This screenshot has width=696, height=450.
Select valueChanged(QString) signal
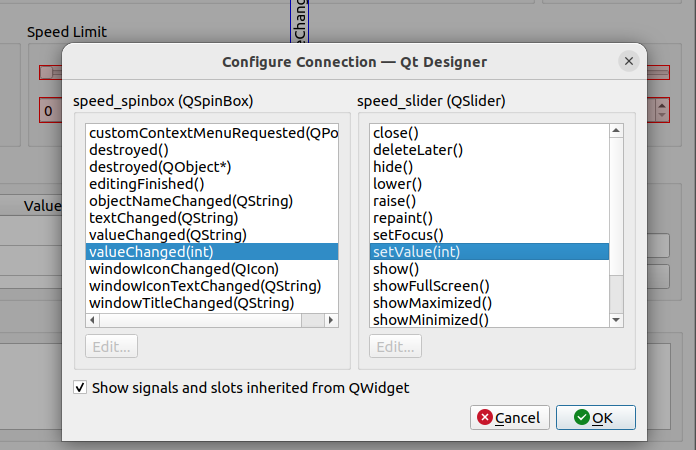212,235
